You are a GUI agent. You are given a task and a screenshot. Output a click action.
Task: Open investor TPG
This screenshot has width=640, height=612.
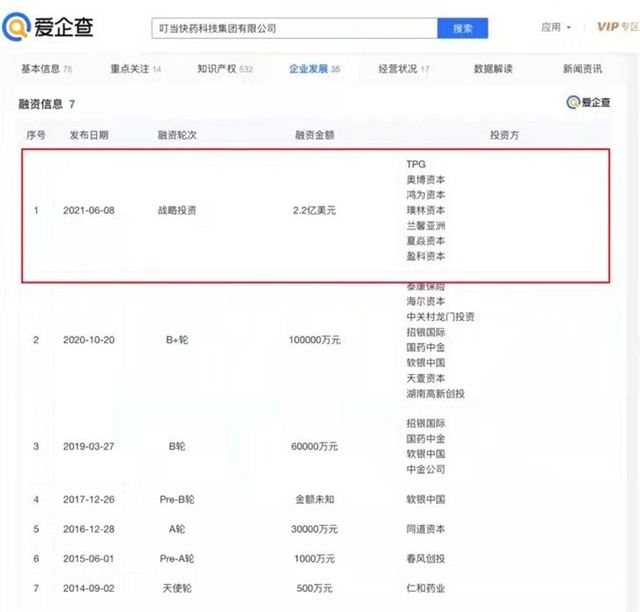pos(416,164)
